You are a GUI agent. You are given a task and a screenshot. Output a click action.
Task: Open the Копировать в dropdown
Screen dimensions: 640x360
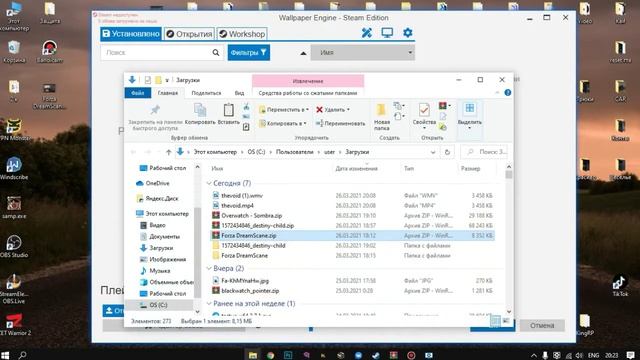click(282, 123)
